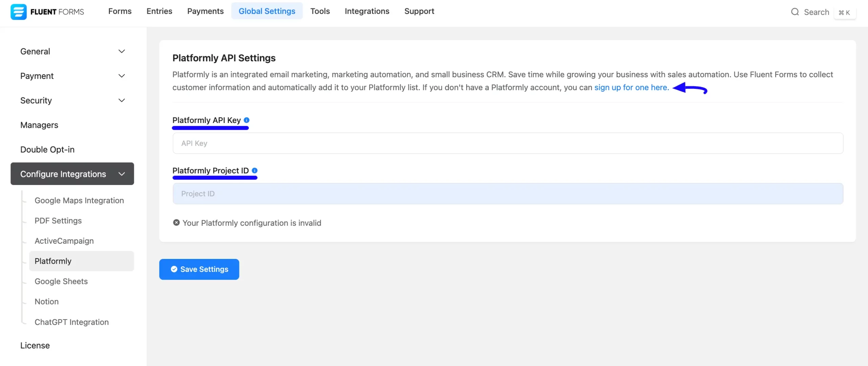Click the Fluent Forms logo icon
The height and width of the screenshot is (366, 868).
[x=18, y=12]
